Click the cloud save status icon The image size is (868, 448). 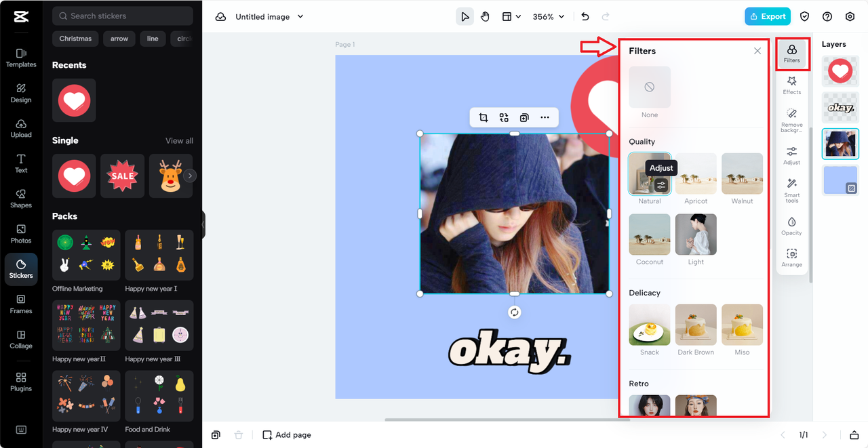click(220, 17)
